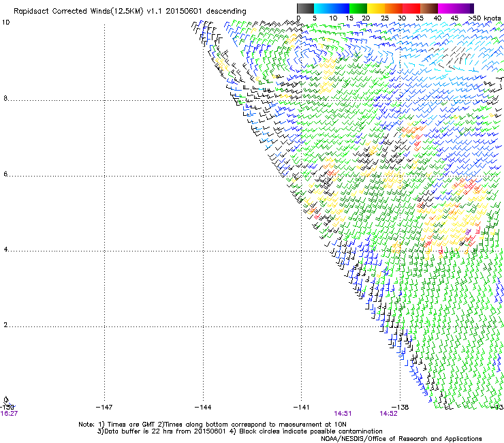This screenshot has height=443, width=504.
Task: Click the longitude label '-141'
Action: pos(301,408)
